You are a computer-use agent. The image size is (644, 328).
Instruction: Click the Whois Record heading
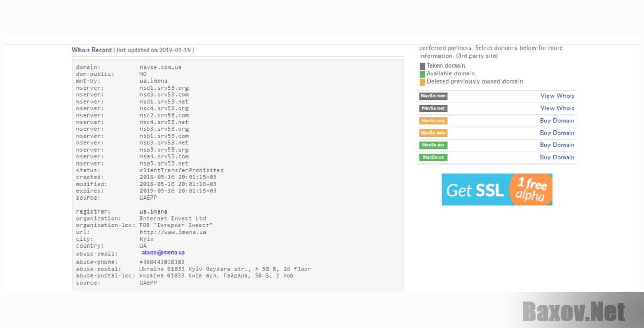[x=91, y=50]
